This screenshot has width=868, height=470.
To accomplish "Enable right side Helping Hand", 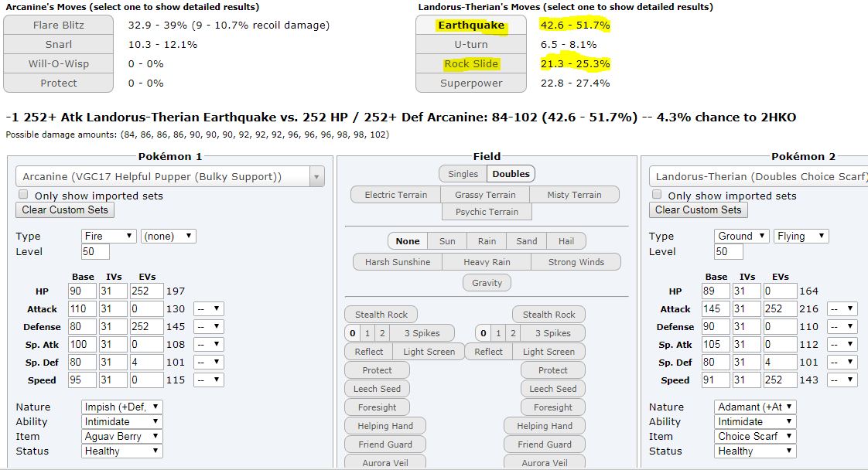I will tap(545, 426).
